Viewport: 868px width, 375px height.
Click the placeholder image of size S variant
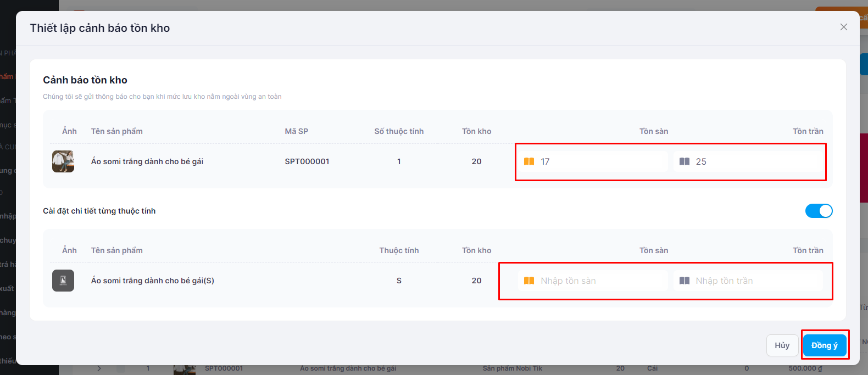pos(63,281)
